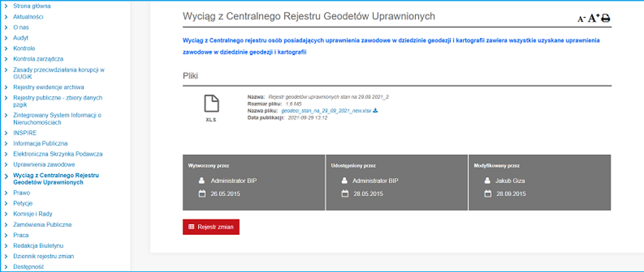Click the XLS file document icon
The image size is (644, 272).
click(x=211, y=103)
